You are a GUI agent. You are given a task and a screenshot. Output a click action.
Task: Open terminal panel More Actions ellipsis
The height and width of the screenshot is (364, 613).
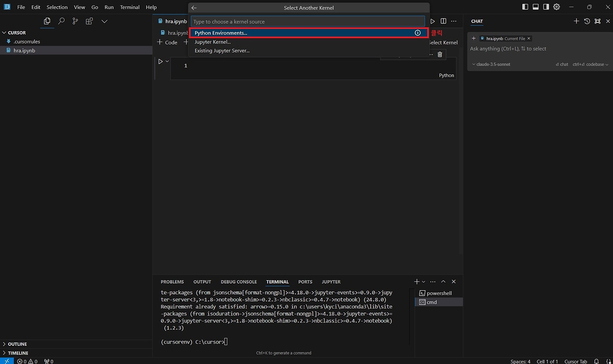pos(433,282)
